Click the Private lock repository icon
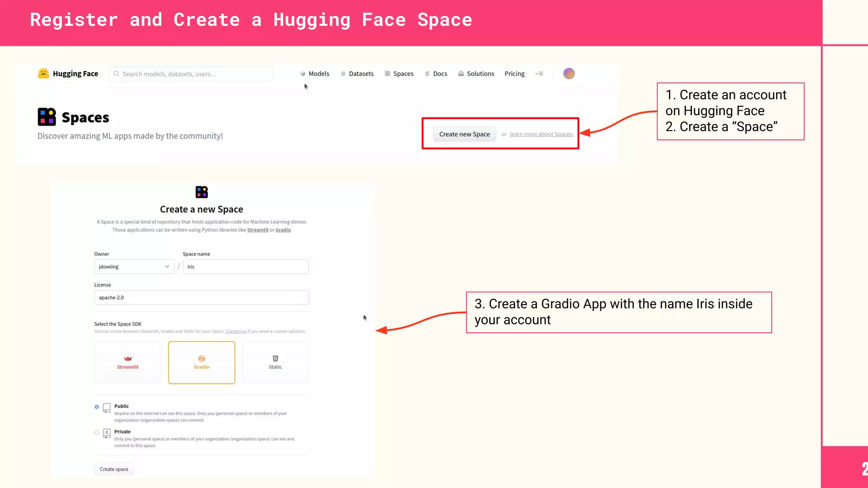The height and width of the screenshot is (488, 868). (107, 433)
